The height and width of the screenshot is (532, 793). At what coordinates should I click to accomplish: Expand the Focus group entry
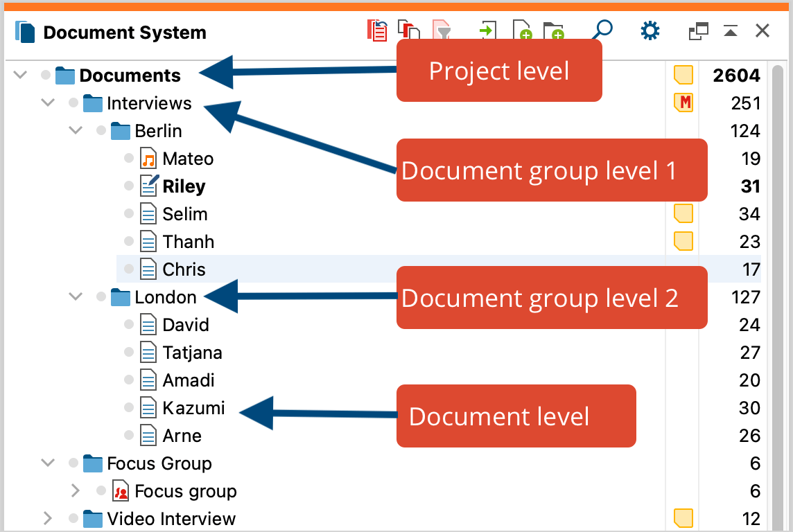(75, 490)
